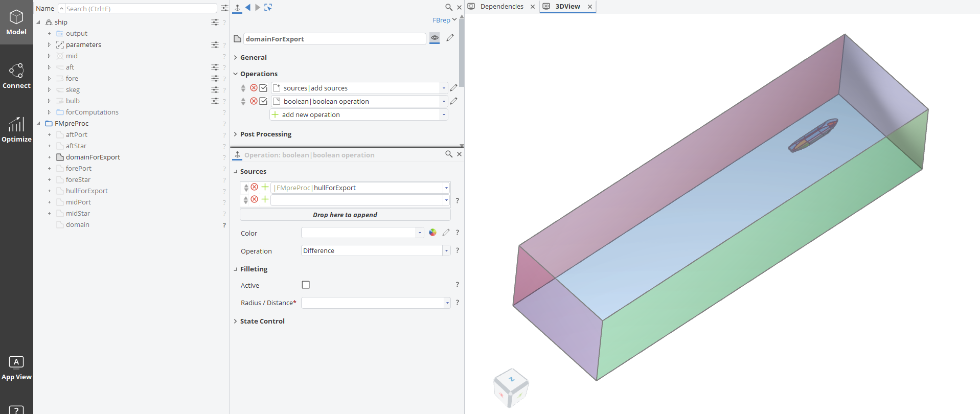
Task: Toggle the sources add sources checkbox
Action: click(263, 88)
